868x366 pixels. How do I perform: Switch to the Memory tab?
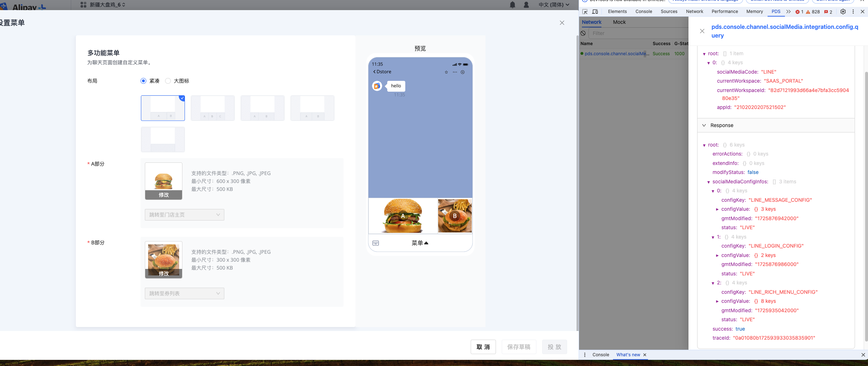(755, 12)
